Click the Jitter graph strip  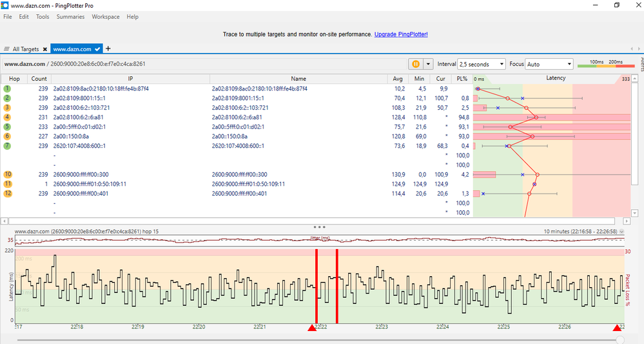click(x=320, y=241)
